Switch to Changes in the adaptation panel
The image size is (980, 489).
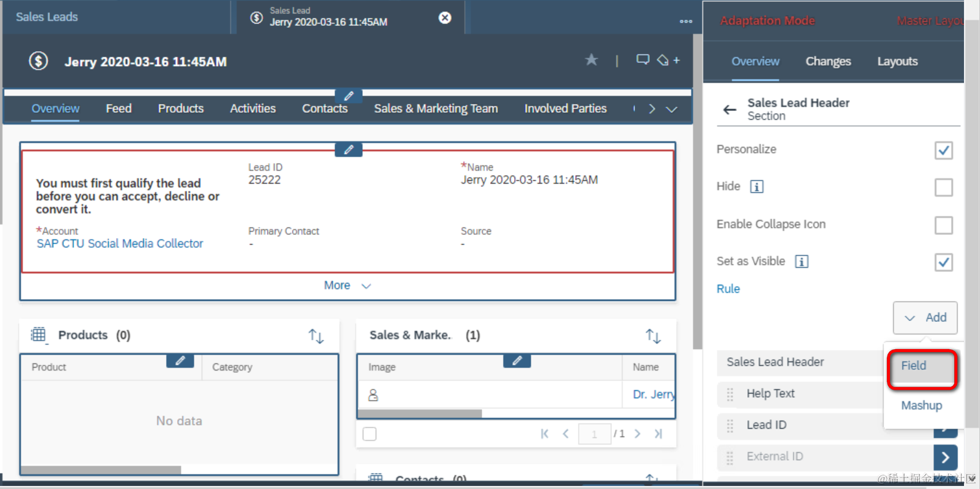(828, 61)
